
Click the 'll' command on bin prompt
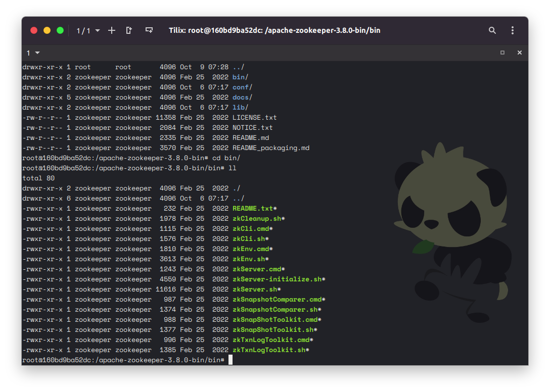pos(232,168)
